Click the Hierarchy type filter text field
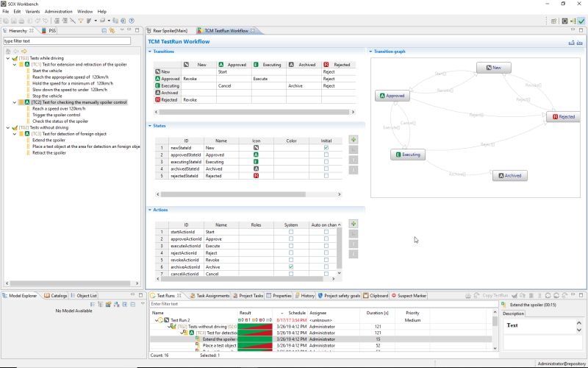Image resolution: width=588 pixels, height=368 pixels. 67,41
